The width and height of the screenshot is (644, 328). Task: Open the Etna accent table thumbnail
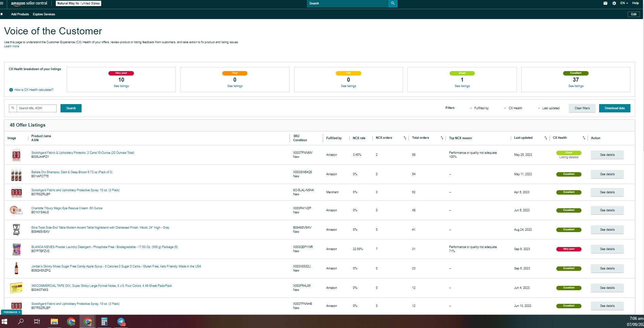pyautogui.click(x=16, y=230)
